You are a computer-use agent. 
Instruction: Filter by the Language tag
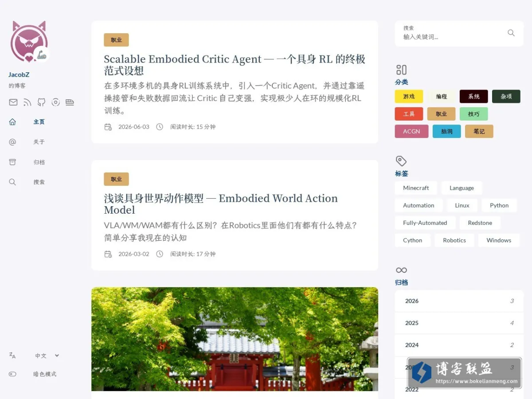[x=462, y=188]
